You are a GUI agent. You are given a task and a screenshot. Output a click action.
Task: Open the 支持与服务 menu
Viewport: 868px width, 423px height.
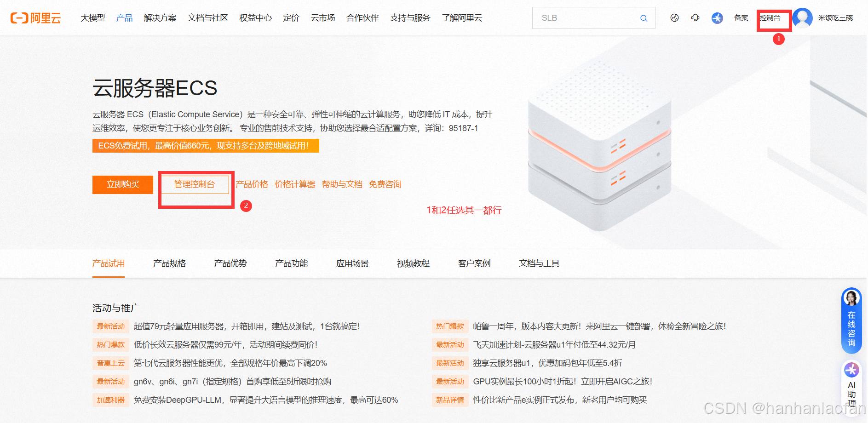[410, 18]
